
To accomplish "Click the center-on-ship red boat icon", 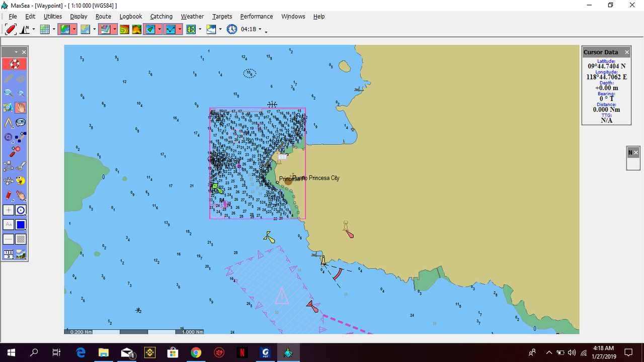I will click(11, 29).
